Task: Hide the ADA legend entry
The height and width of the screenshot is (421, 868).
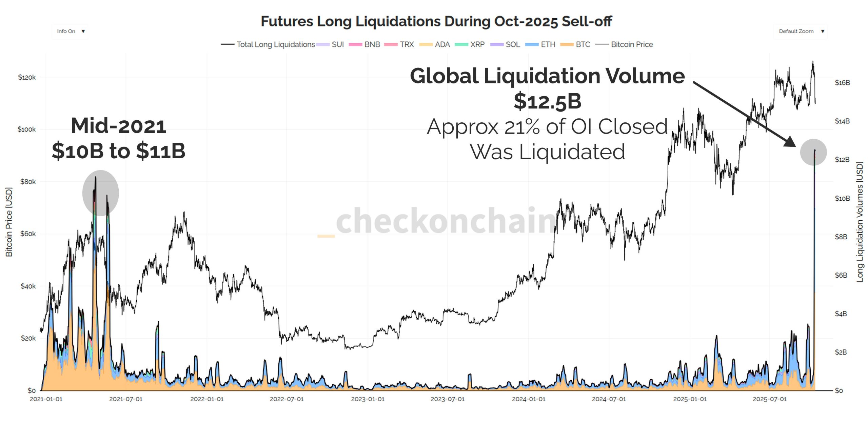Action: pos(434,44)
